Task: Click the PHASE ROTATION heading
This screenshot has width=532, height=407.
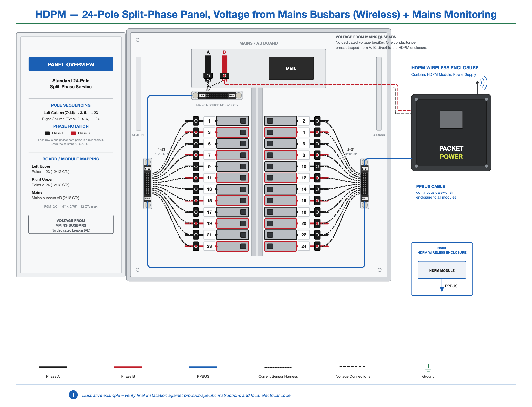Action: 71,126
